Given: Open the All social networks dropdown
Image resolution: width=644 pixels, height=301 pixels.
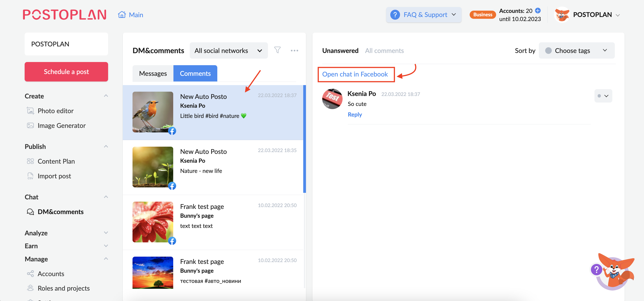Looking at the screenshot, I should (229, 50).
